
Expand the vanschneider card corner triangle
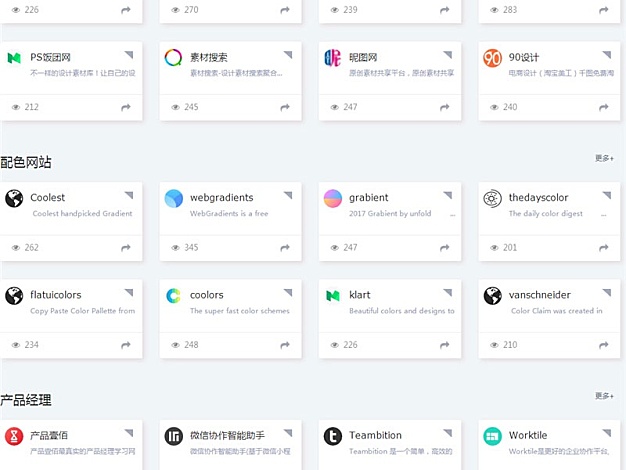608,292
